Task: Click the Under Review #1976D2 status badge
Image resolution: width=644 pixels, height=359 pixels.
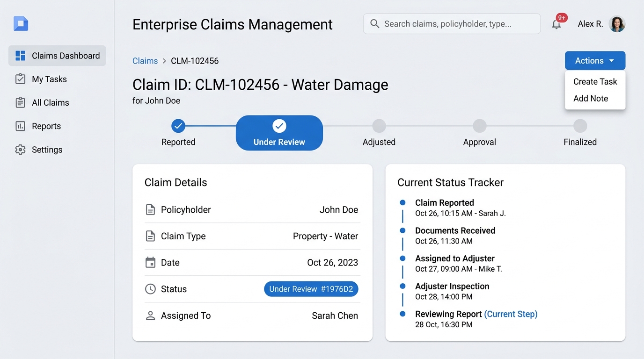Action: (x=311, y=289)
